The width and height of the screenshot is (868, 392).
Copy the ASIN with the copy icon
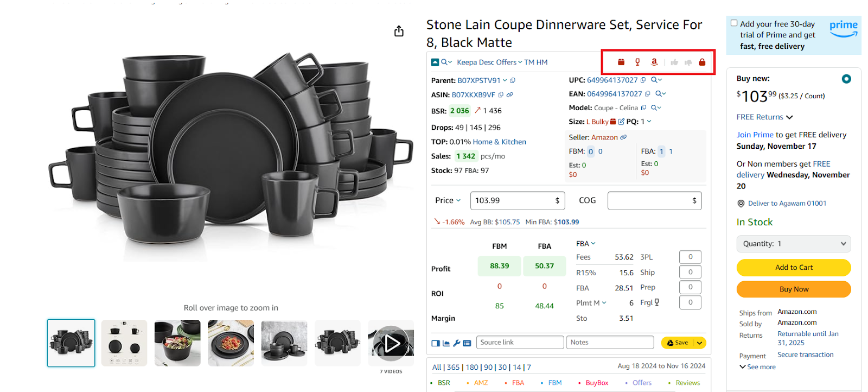[501, 95]
